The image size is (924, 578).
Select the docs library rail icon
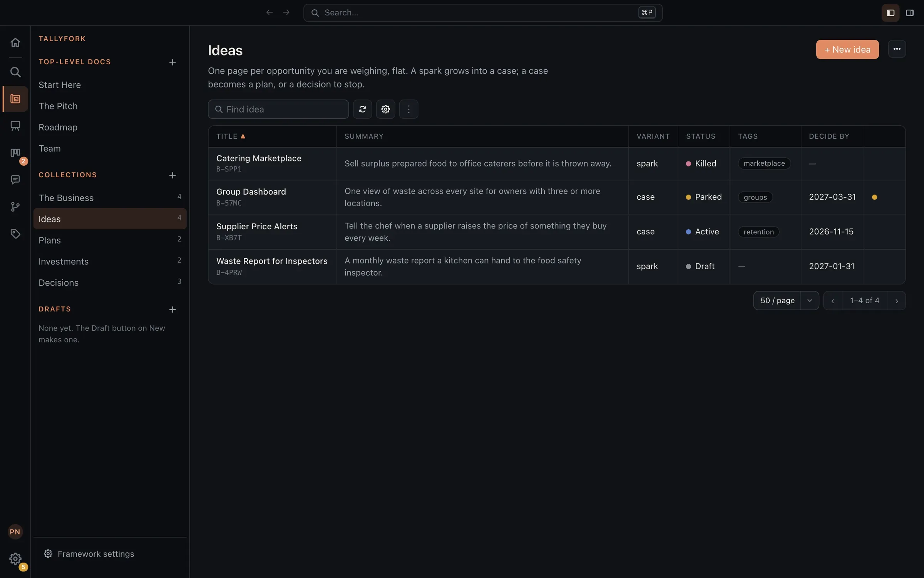click(15, 99)
